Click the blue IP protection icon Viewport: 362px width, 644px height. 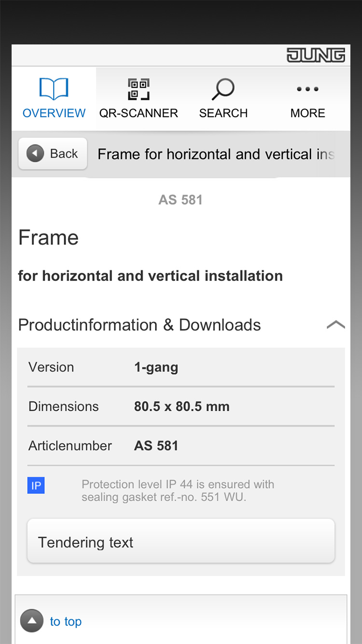click(36, 485)
